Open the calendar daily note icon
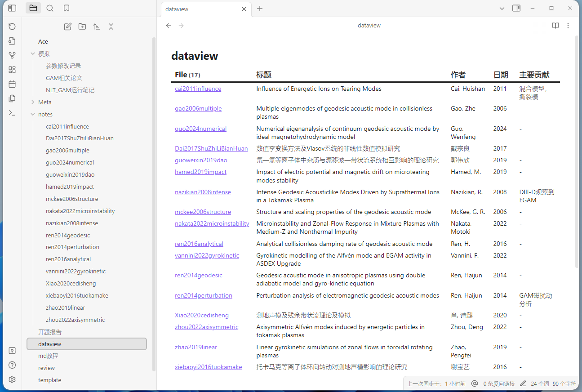The height and width of the screenshot is (392, 582). click(x=12, y=84)
